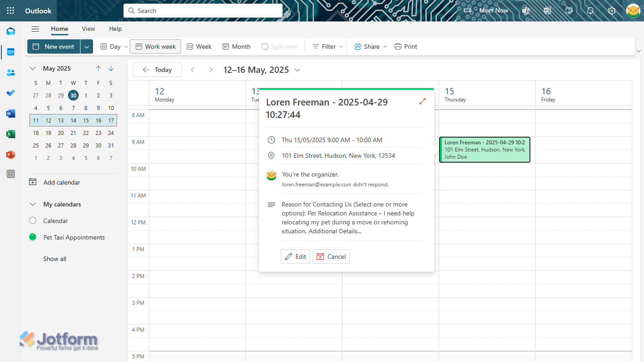644x362 pixels.
Task: Open Settings gear icon
Action: click(x=612, y=11)
